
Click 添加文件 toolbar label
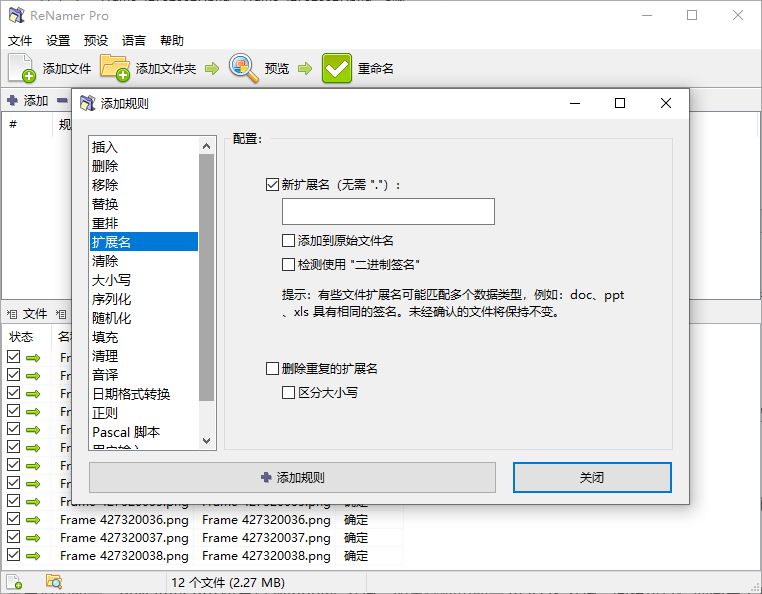67,69
